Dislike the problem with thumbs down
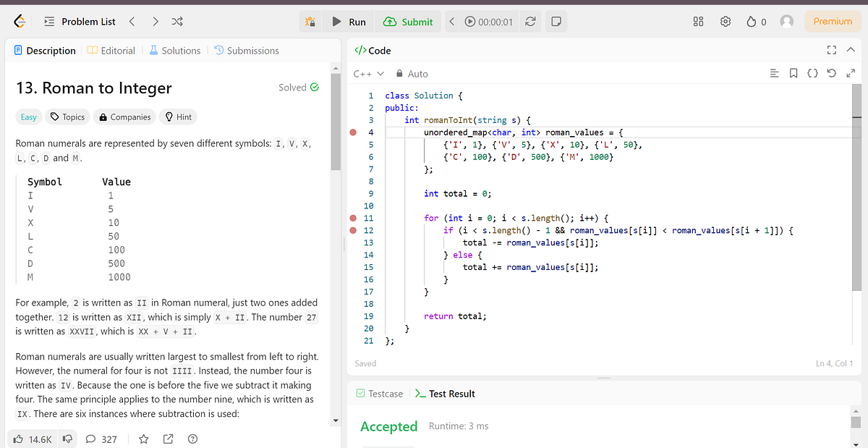The width and height of the screenshot is (868, 448). pos(67,439)
